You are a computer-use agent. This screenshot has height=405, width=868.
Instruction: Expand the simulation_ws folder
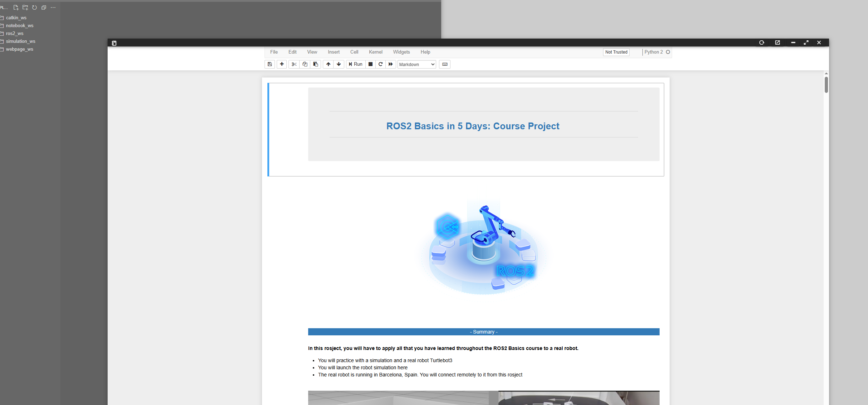point(20,41)
